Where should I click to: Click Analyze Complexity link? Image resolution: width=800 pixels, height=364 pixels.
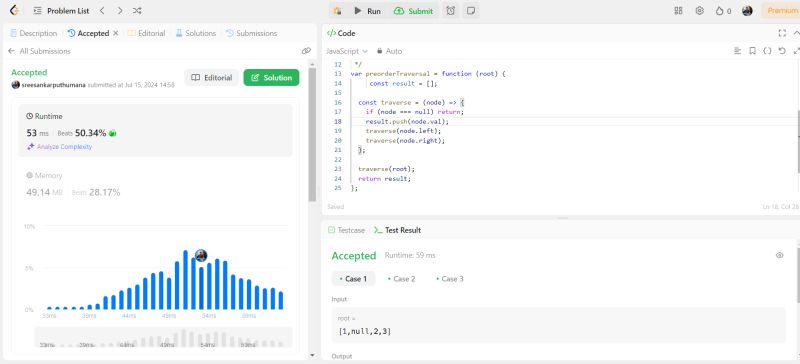pos(60,147)
